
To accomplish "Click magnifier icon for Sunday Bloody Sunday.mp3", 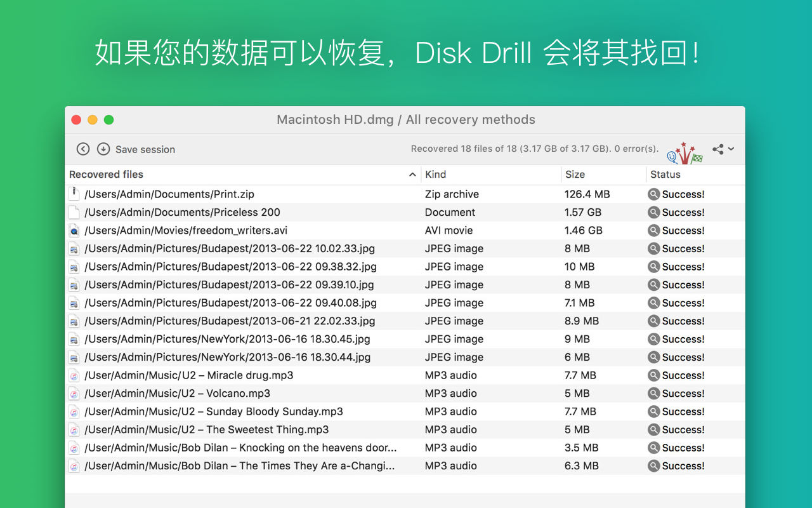I will (653, 411).
